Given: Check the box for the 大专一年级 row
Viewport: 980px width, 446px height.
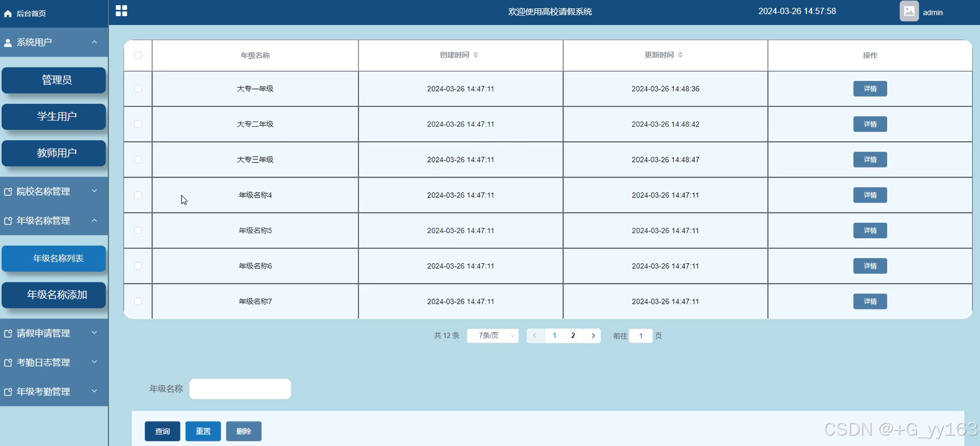Looking at the screenshot, I should point(138,89).
